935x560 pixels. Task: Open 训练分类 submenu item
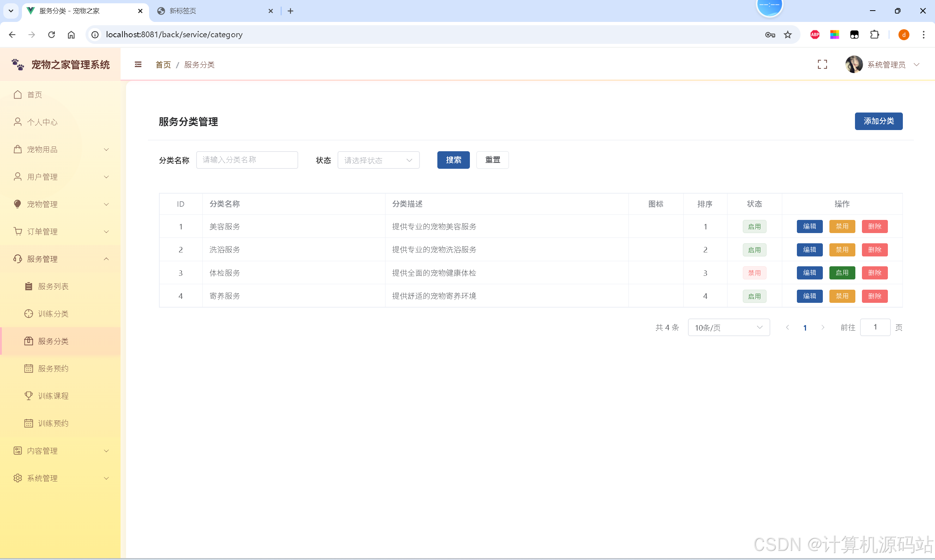click(x=60, y=313)
